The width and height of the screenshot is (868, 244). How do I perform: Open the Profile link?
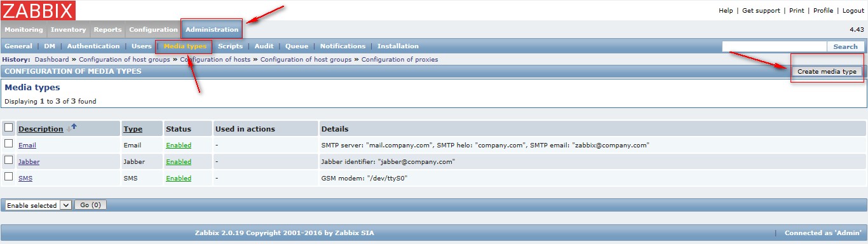click(823, 11)
